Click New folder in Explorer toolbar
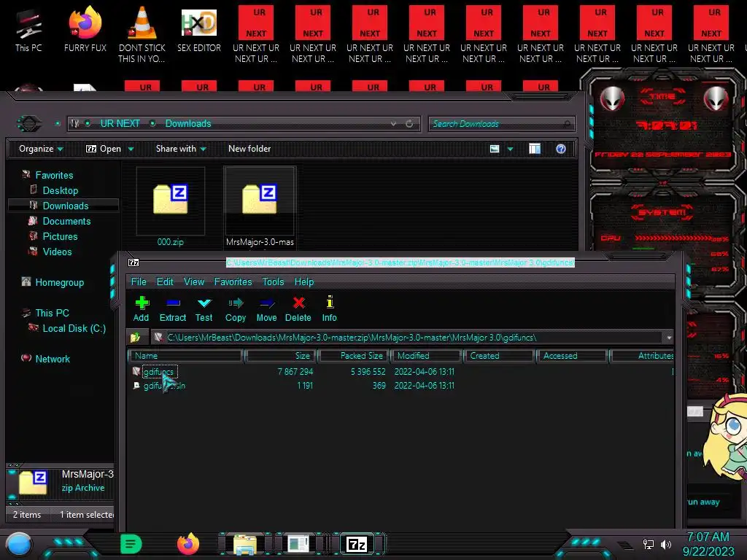 [x=249, y=149]
